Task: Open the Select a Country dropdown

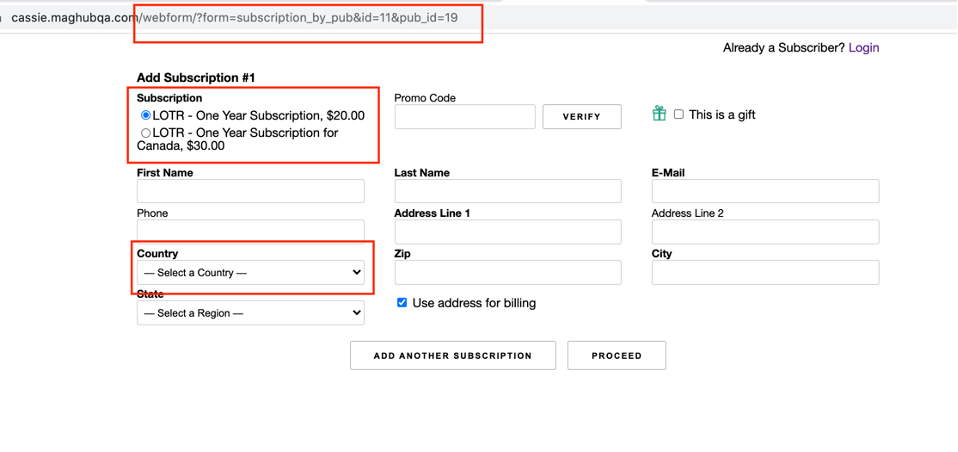Action: coord(251,273)
